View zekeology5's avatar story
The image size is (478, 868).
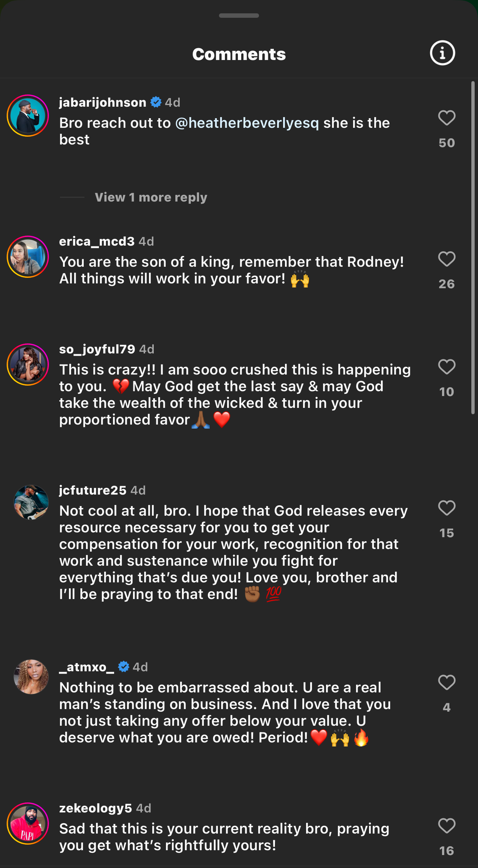(x=28, y=824)
